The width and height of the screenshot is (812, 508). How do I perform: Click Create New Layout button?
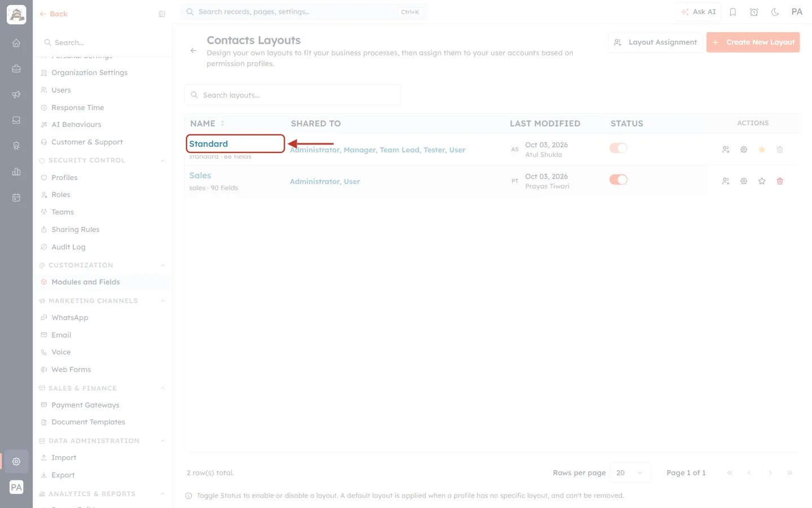pyautogui.click(x=753, y=42)
